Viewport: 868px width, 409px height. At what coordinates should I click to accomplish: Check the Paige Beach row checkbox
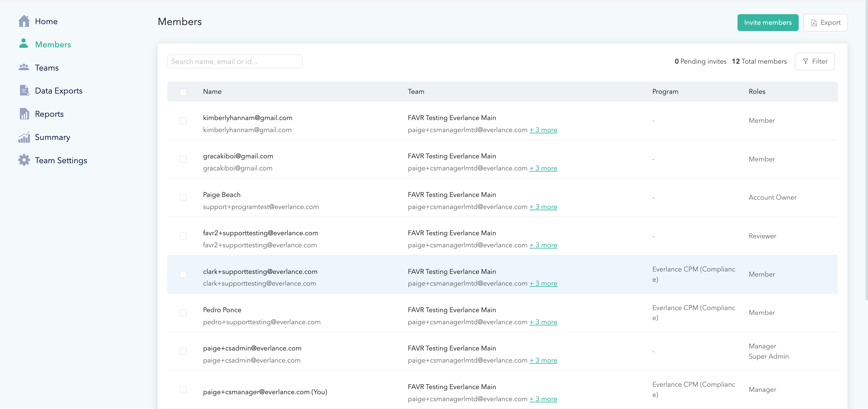[x=183, y=198]
